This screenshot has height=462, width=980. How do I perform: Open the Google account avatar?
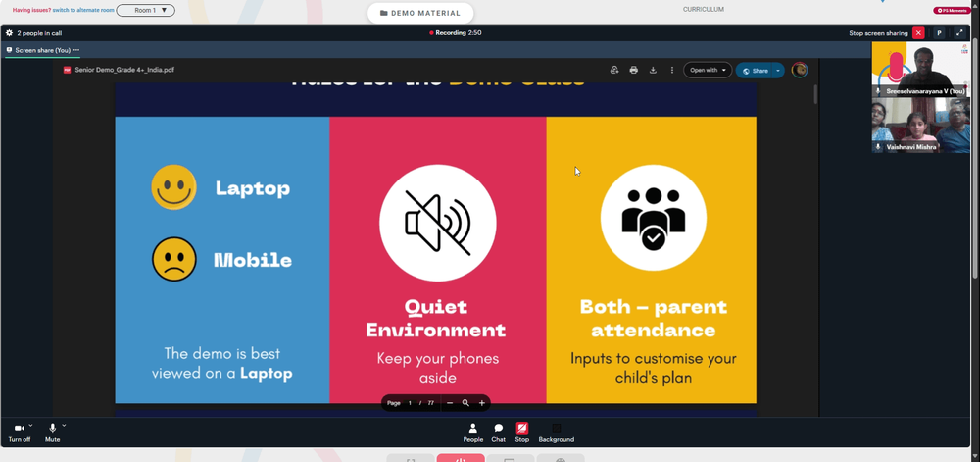(800, 70)
